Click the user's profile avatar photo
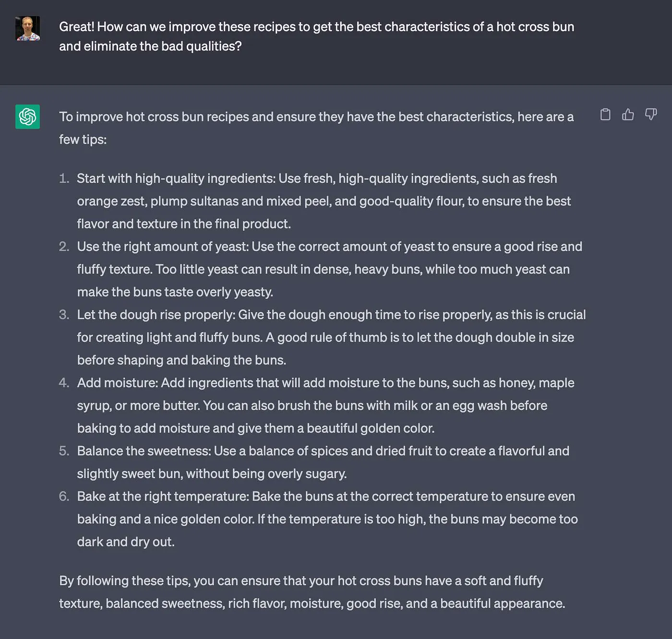 pyautogui.click(x=27, y=28)
